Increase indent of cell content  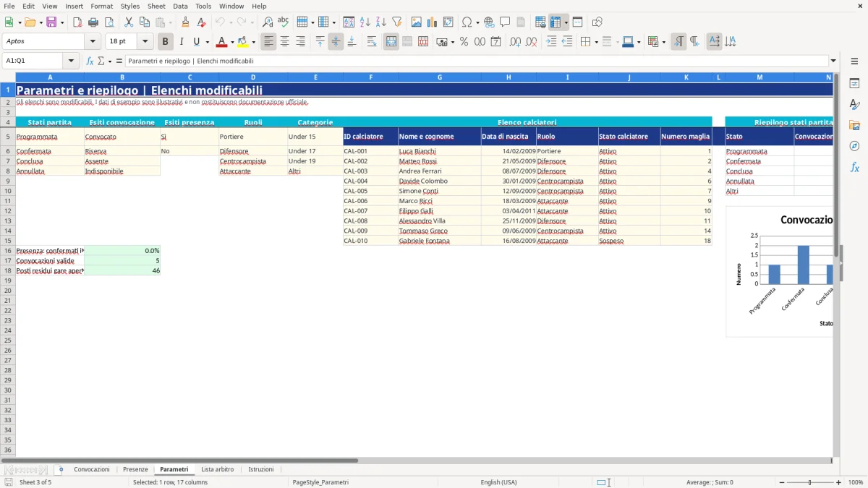pos(551,42)
